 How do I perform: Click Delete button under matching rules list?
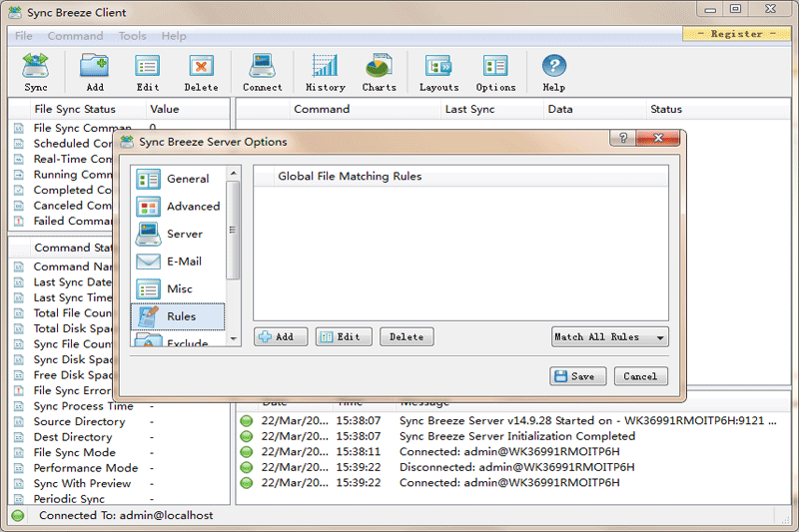point(406,336)
